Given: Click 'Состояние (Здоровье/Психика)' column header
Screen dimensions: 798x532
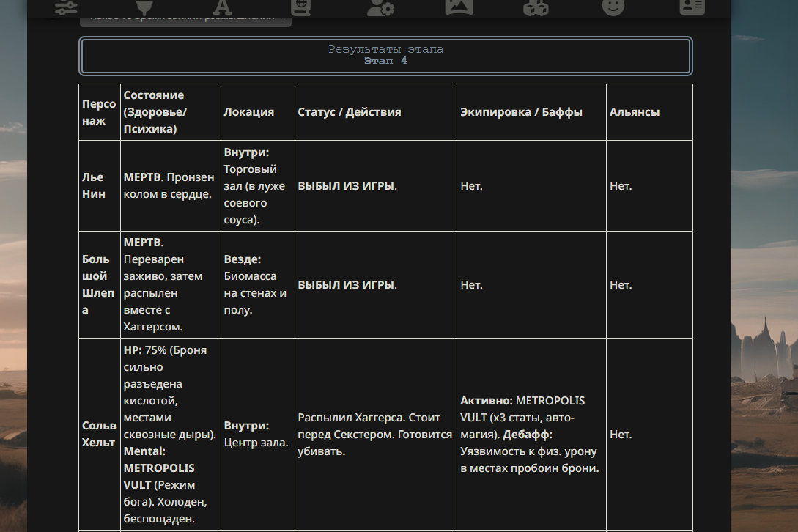Looking at the screenshot, I should pos(171,112).
